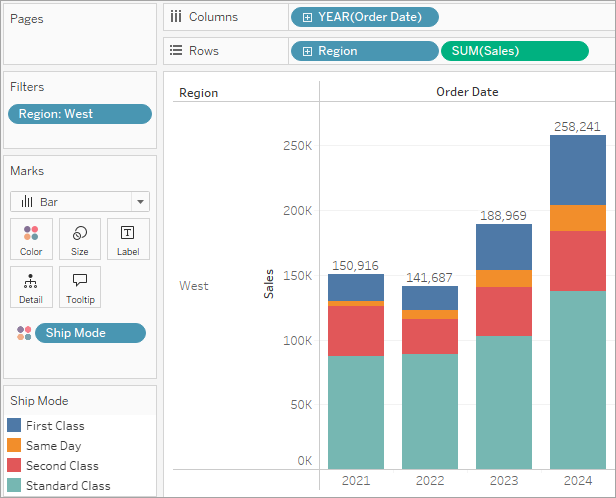Select Standard Class in the legend
The height and width of the screenshot is (498, 616).
pos(68,486)
